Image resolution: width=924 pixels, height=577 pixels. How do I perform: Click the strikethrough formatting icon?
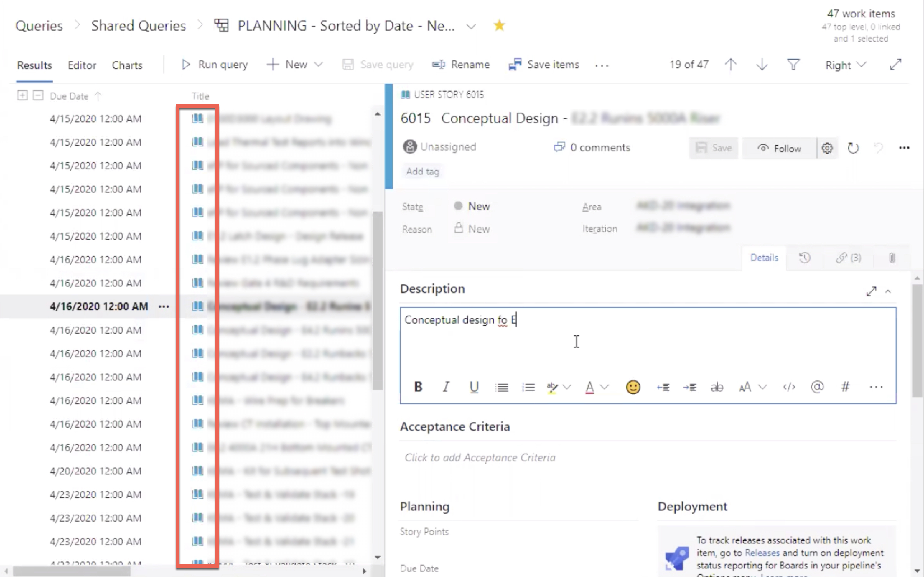717,387
